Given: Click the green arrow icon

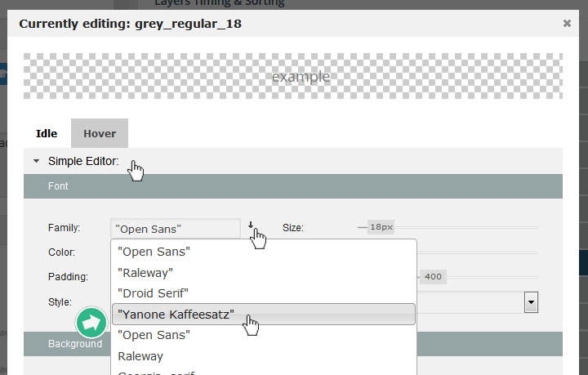Looking at the screenshot, I should (91, 323).
